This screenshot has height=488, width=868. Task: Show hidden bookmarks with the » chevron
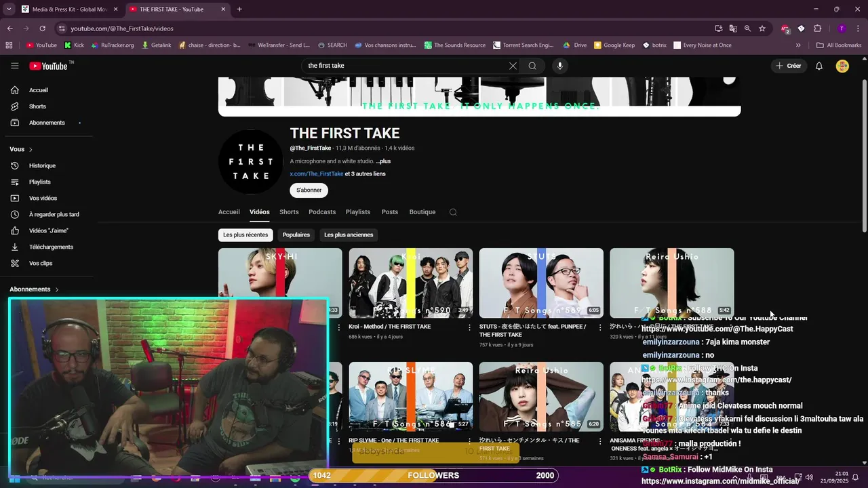798,45
